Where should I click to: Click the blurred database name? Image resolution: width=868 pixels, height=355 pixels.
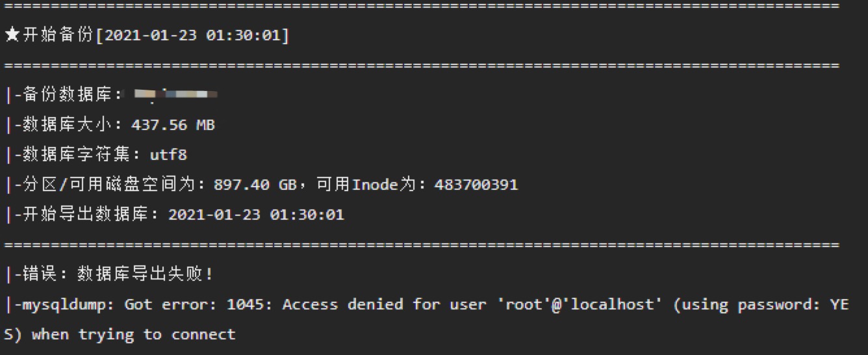click(x=175, y=95)
